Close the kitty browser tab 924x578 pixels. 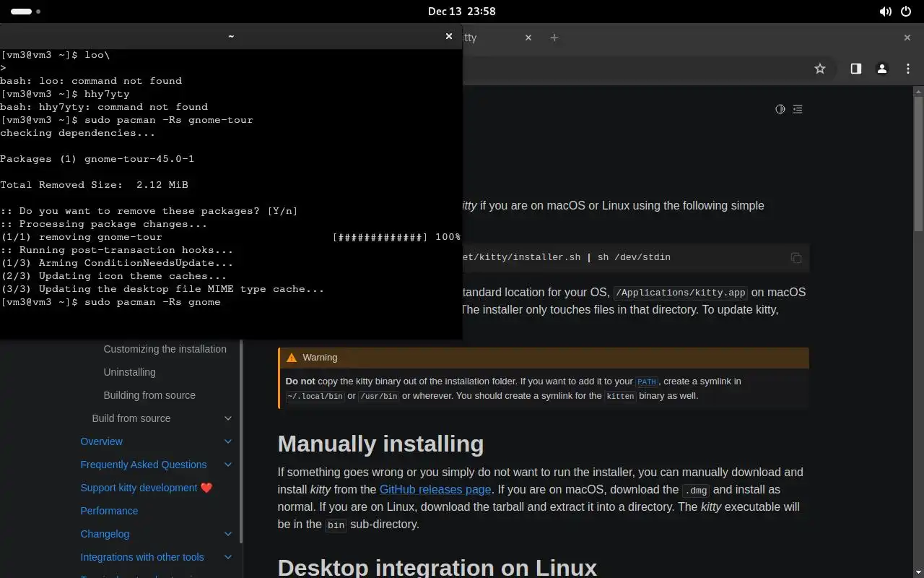[x=528, y=38]
